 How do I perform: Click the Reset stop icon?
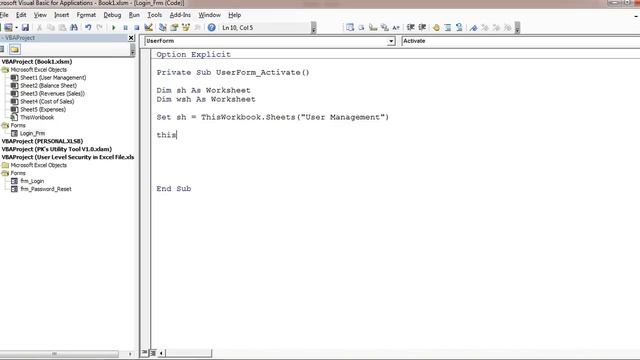(137, 28)
